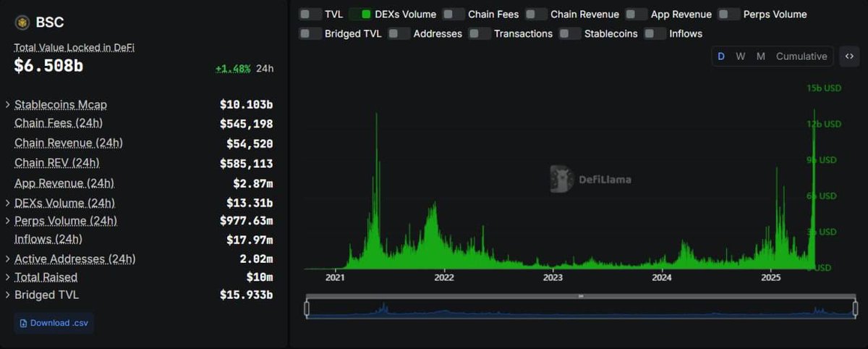
Task: Click the $15.933b bridged TVL value
Action: coord(247,295)
